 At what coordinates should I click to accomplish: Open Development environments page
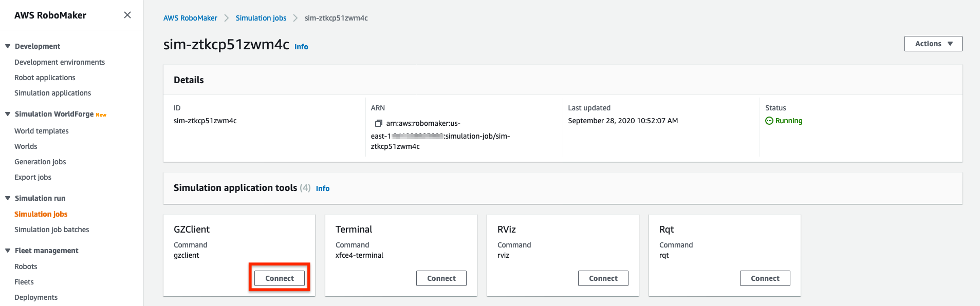pyautogui.click(x=60, y=62)
